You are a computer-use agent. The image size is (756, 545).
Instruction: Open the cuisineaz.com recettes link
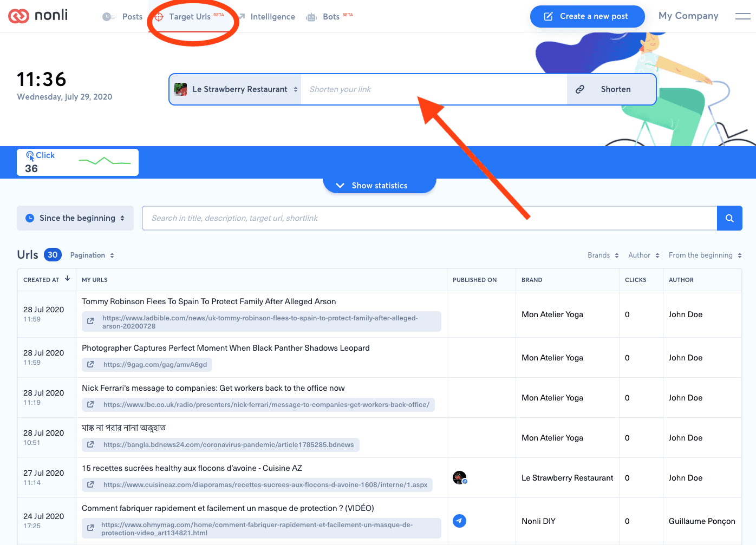click(257, 485)
